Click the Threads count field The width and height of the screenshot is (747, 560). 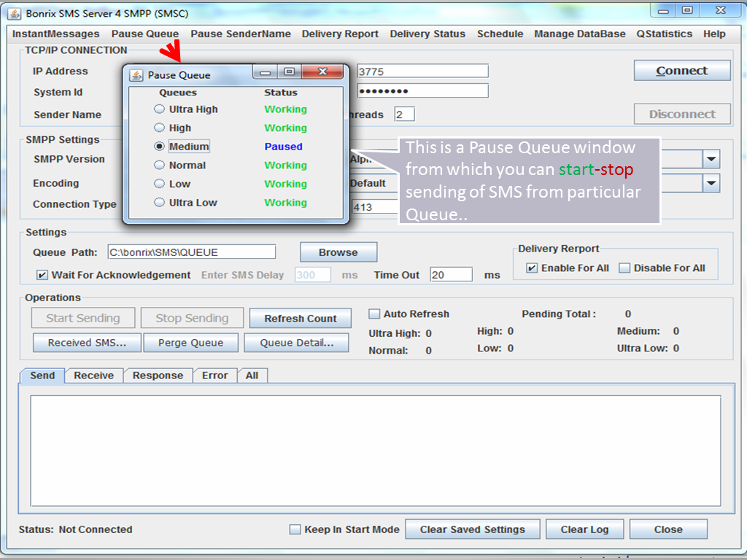point(404,114)
